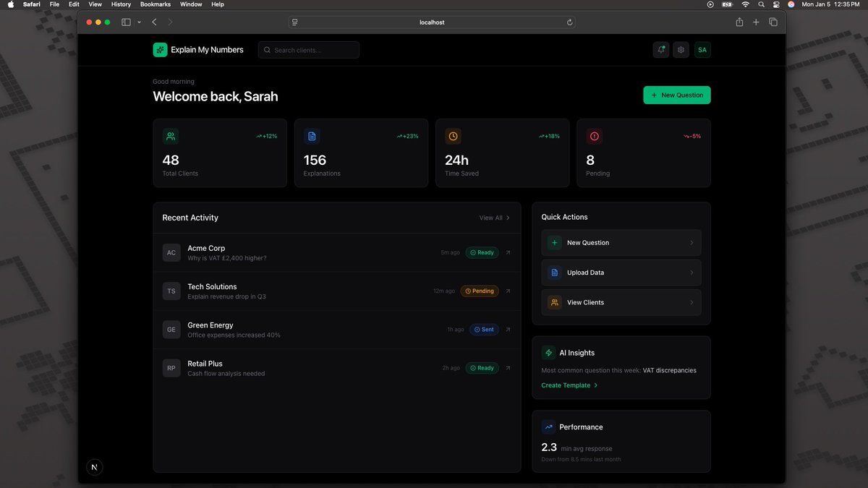Click the Pending badge on Tech Solutions
This screenshot has width=868, height=488.
coord(480,291)
